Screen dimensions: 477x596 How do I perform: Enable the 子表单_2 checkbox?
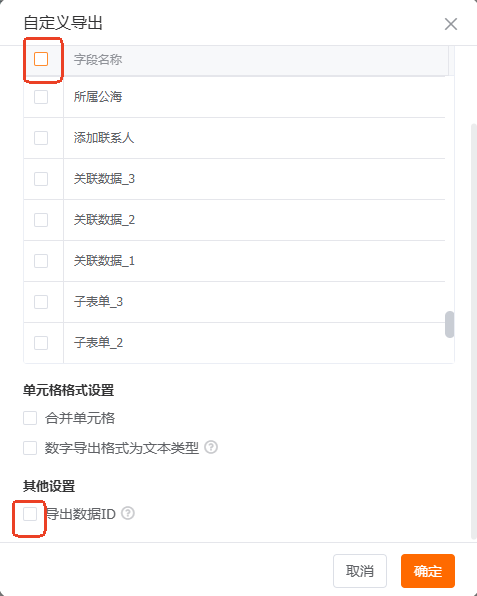41,343
